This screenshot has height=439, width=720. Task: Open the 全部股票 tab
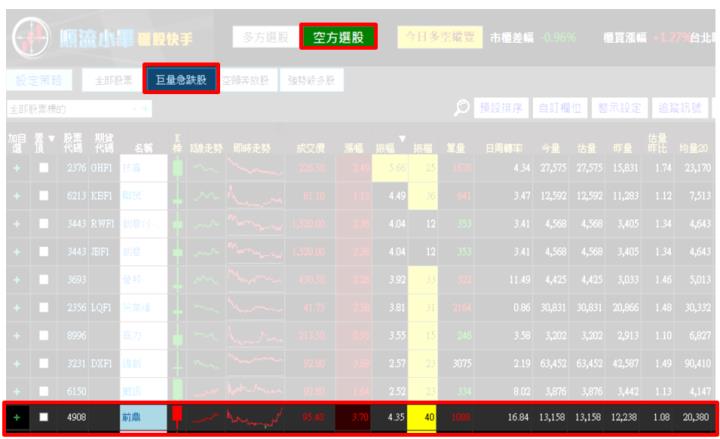tap(113, 80)
